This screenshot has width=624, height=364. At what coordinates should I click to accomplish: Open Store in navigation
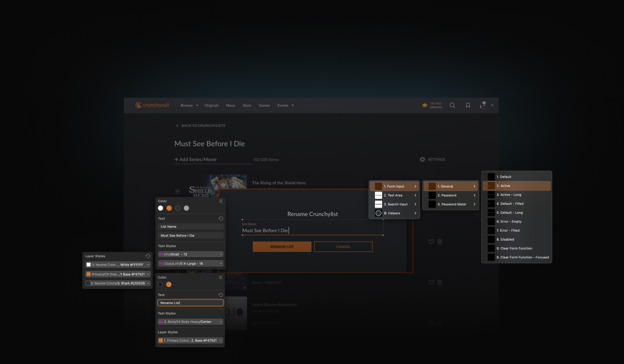[247, 106]
